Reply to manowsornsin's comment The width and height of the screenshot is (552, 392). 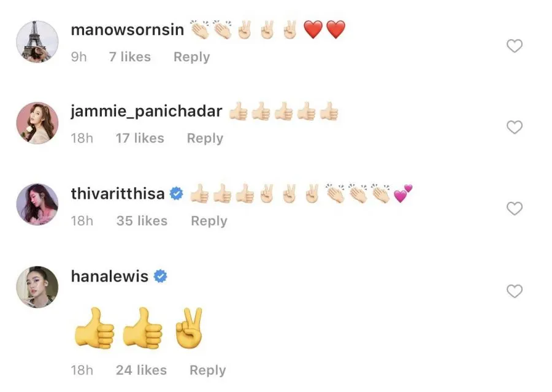(191, 57)
